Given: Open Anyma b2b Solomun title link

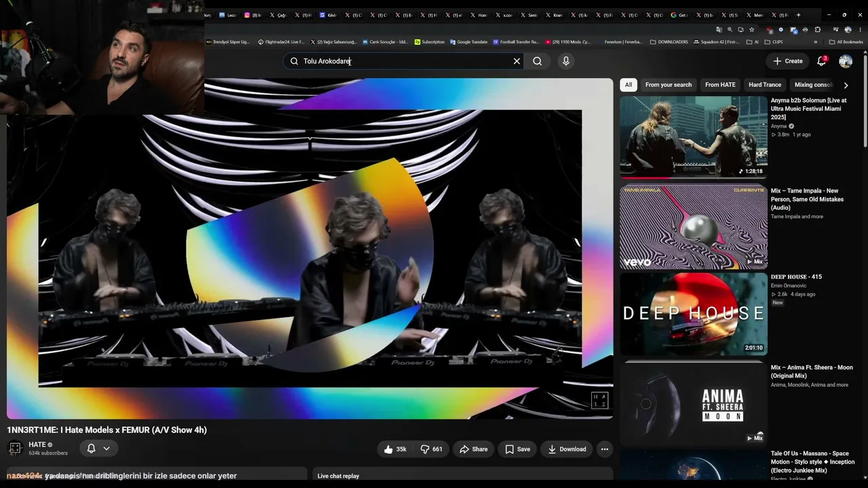Looking at the screenshot, I should tap(808, 108).
